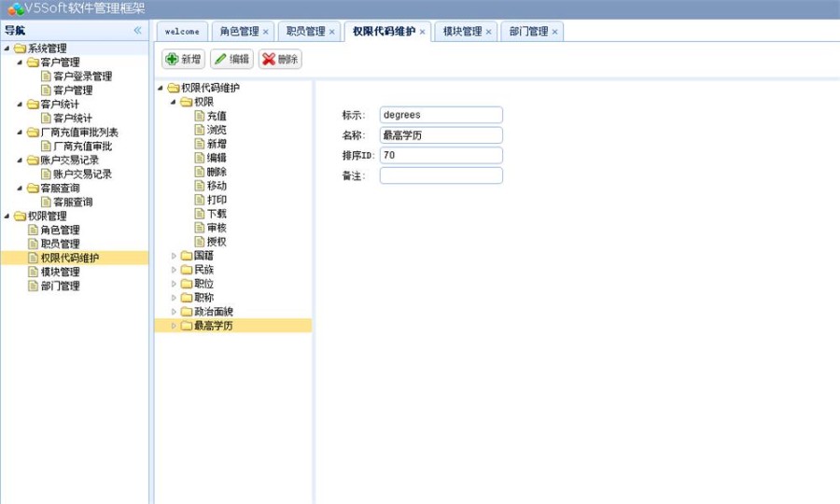The height and width of the screenshot is (504, 840).
Task: Switch to the 职员管理 tab
Action: pyautogui.click(x=305, y=32)
